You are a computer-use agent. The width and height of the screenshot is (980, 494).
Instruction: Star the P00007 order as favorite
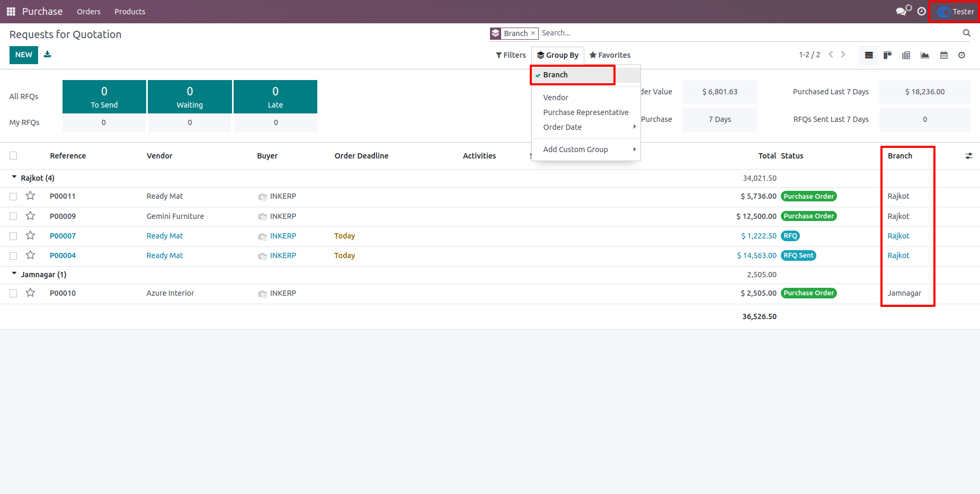pos(30,235)
